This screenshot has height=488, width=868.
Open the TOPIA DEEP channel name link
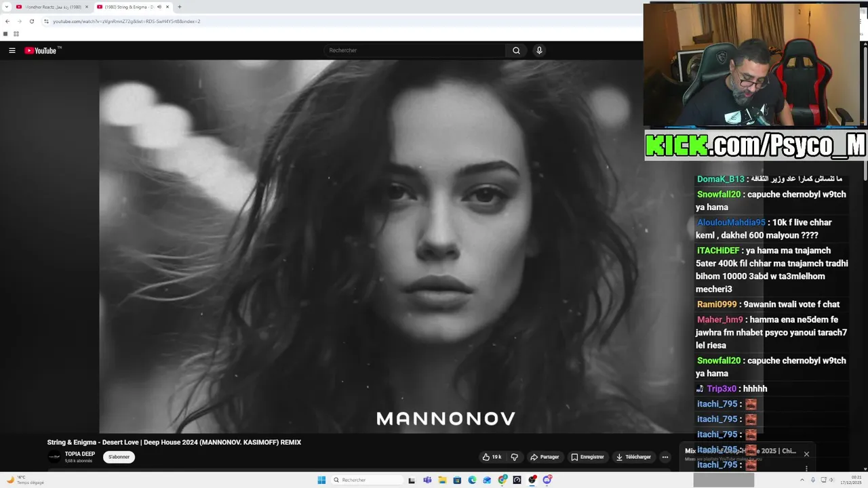pyautogui.click(x=80, y=454)
